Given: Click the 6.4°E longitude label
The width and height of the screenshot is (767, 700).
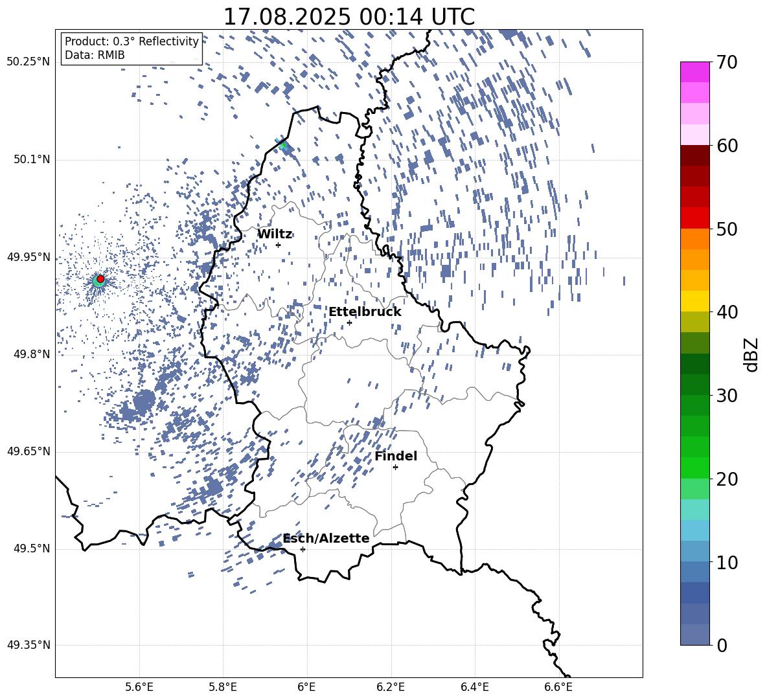Looking at the screenshot, I should (x=474, y=687).
